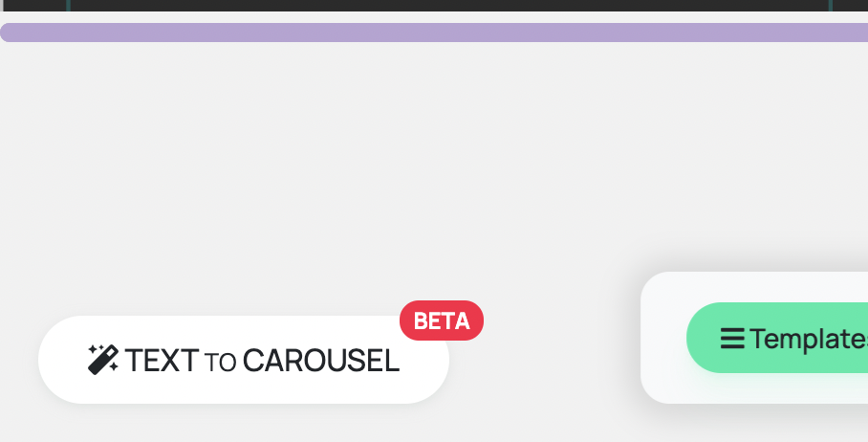The width and height of the screenshot is (868, 442).
Task: Expand the Templates list via its menu icon
Action: (x=732, y=339)
